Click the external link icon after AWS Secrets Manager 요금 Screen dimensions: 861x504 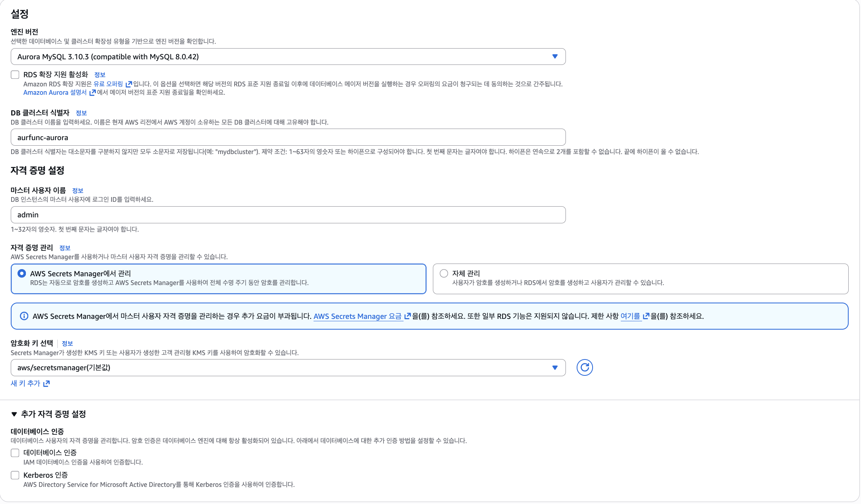click(407, 316)
